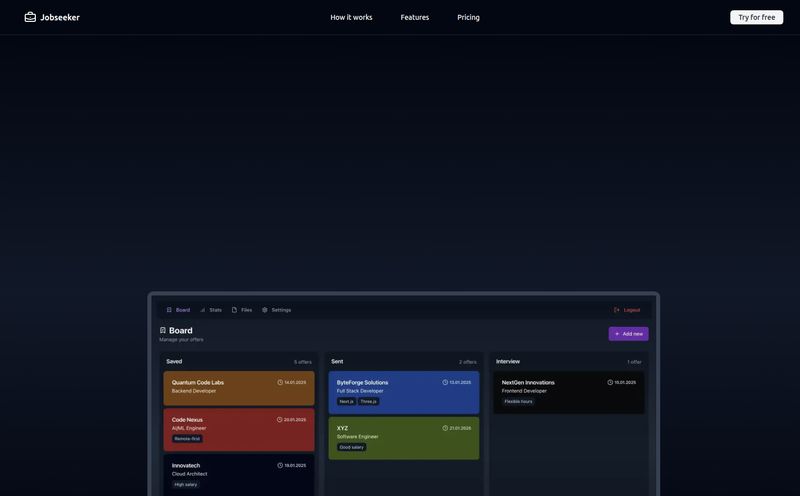800x496 pixels.
Task: Click the Files document icon
Action: (234, 310)
